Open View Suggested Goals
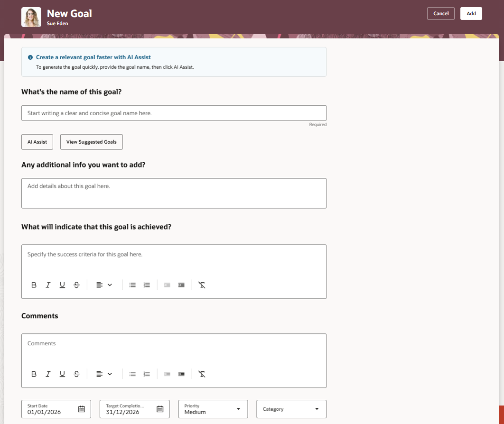Viewport: 504px width, 424px height. (92, 142)
